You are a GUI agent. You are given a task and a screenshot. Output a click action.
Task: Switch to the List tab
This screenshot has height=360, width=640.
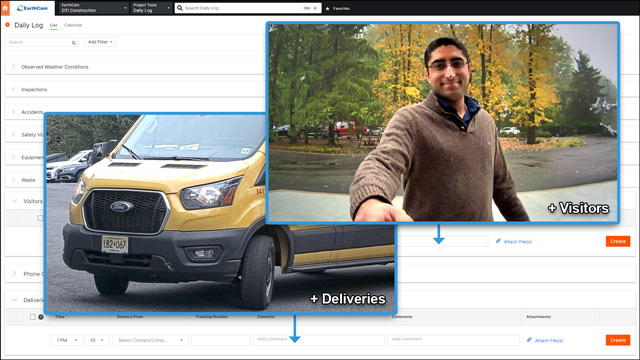click(53, 25)
